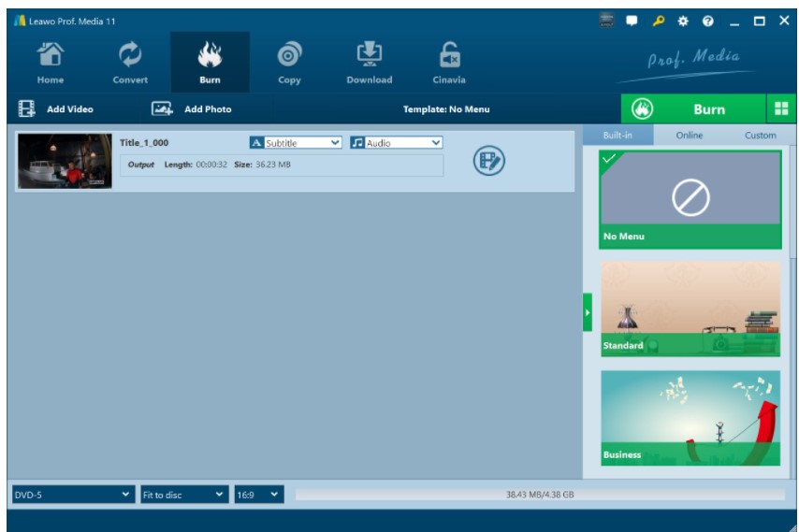This screenshot has height=532, width=799.
Task: Open the 16:9 aspect ratio dropdown
Action: point(259,495)
